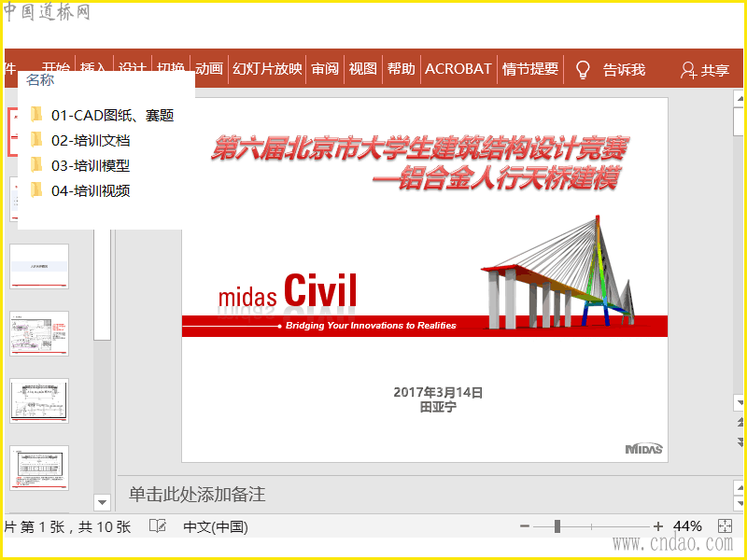Open folder 03-培训模型
This screenshot has width=747, height=560.
pos(80,166)
